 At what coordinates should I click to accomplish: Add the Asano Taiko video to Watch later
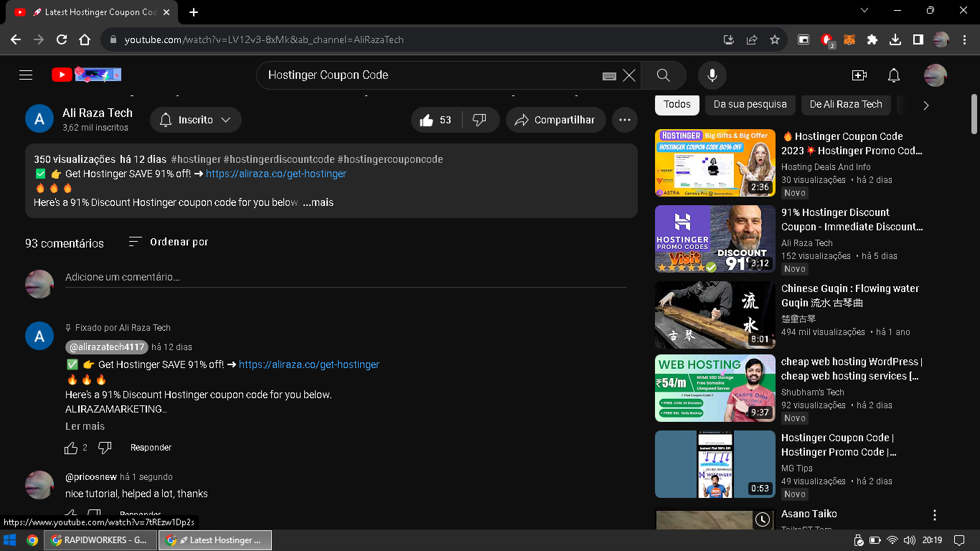pyautogui.click(x=763, y=519)
